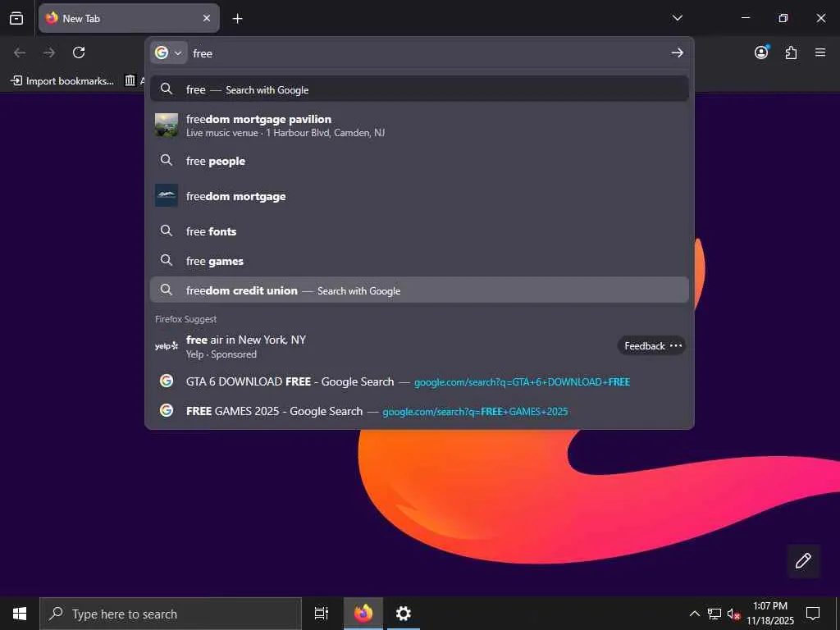This screenshot has height=630, width=840.
Task: Click the muted volume tray icon
Action: pos(733,614)
